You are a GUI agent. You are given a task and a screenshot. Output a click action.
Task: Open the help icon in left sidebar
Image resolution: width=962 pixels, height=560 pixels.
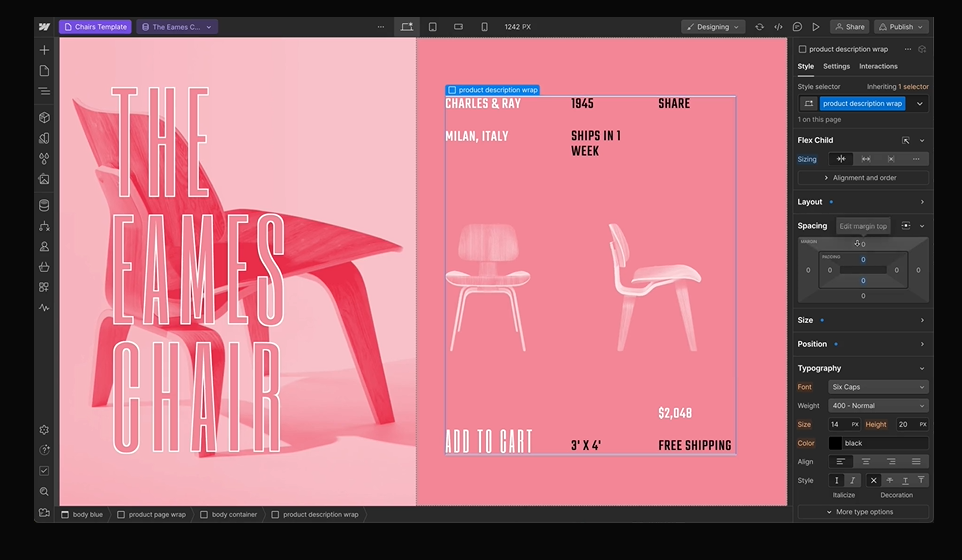pos(44,450)
